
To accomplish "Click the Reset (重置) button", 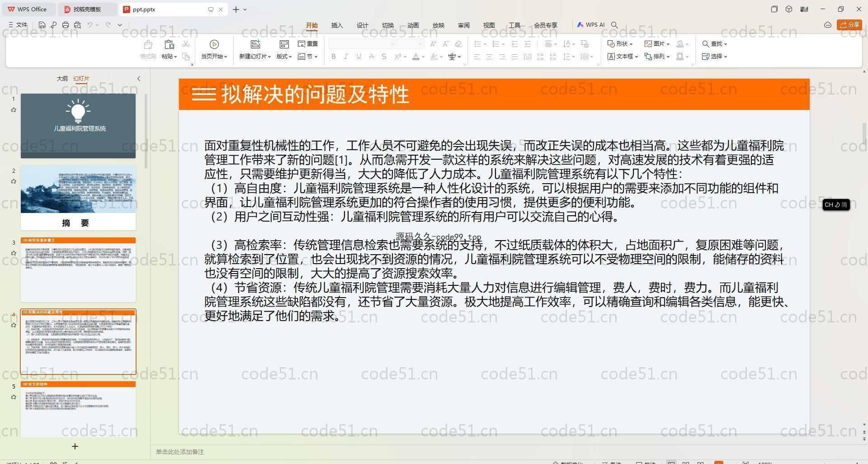I will pos(308,44).
